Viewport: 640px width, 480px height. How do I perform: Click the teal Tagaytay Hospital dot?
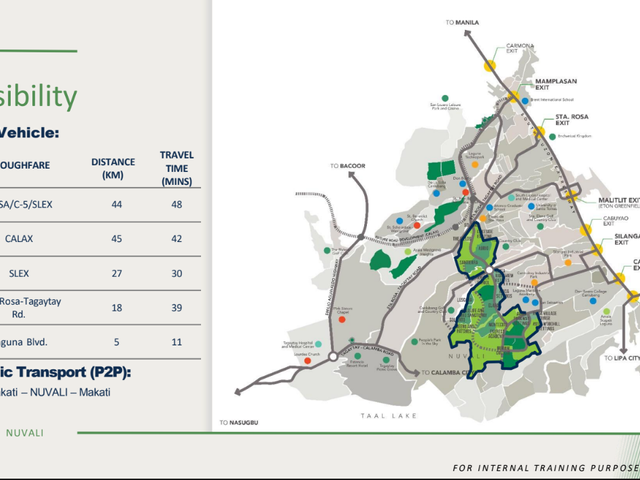(x=318, y=344)
